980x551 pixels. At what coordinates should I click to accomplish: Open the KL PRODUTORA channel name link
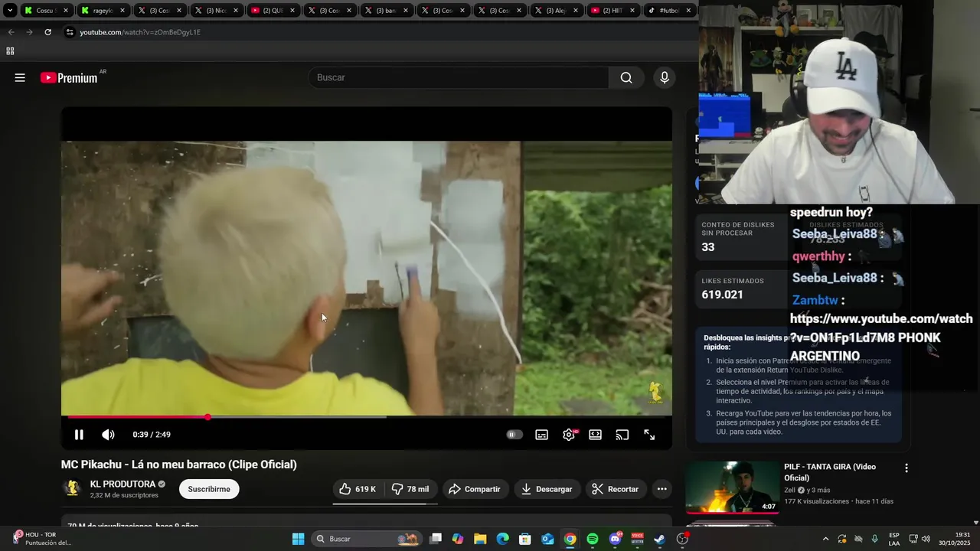click(x=122, y=484)
